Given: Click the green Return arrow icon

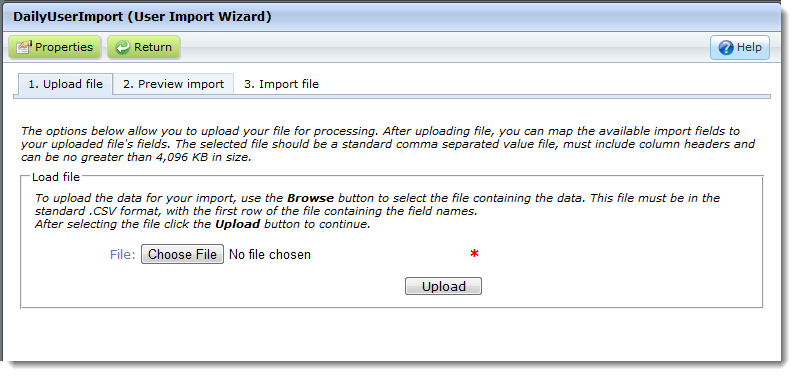Looking at the screenshot, I should (123, 47).
